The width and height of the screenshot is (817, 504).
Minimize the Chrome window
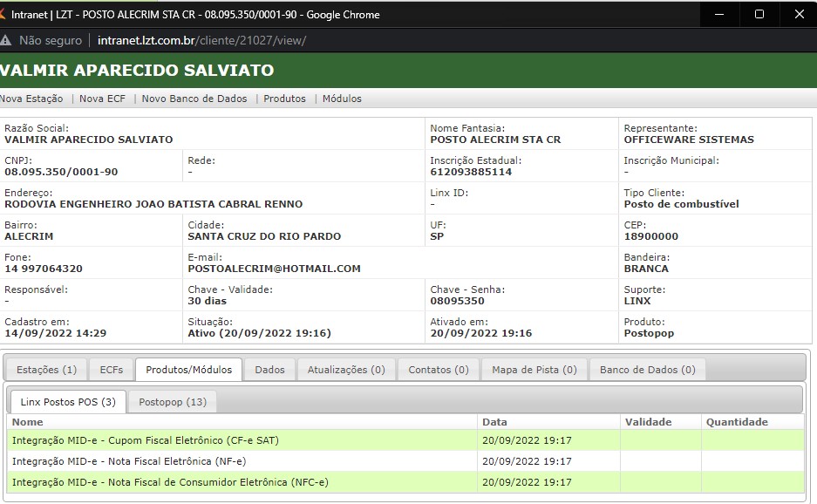718,15
